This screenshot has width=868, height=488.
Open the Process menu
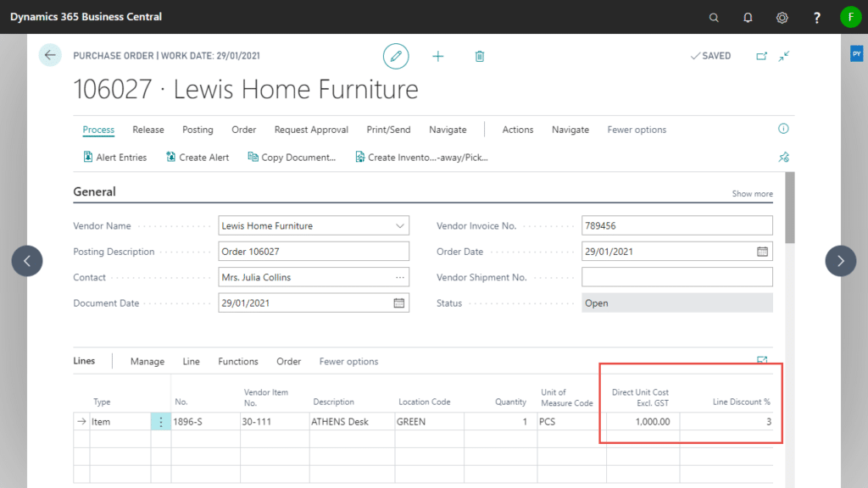tap(98, 130)
